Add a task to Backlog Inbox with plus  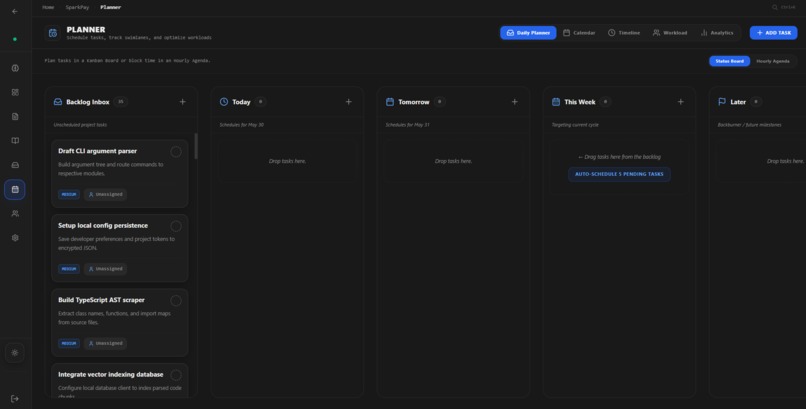pos(182,102)
